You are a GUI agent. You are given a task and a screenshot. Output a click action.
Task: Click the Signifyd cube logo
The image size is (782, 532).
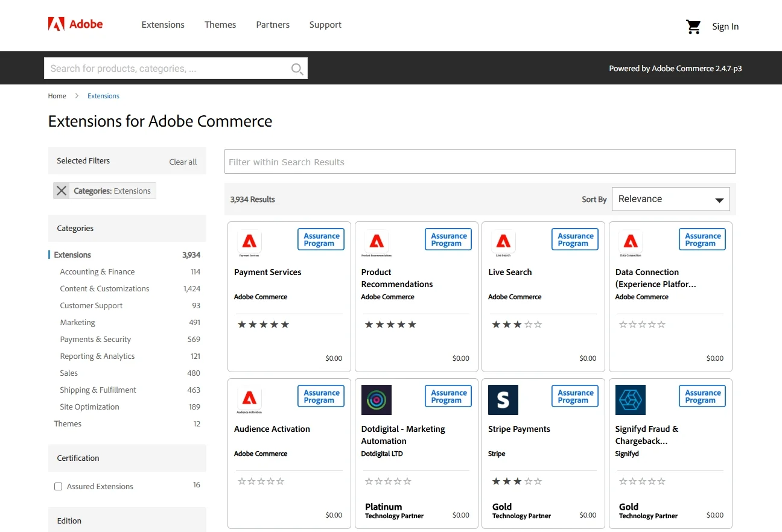point(631,400)
